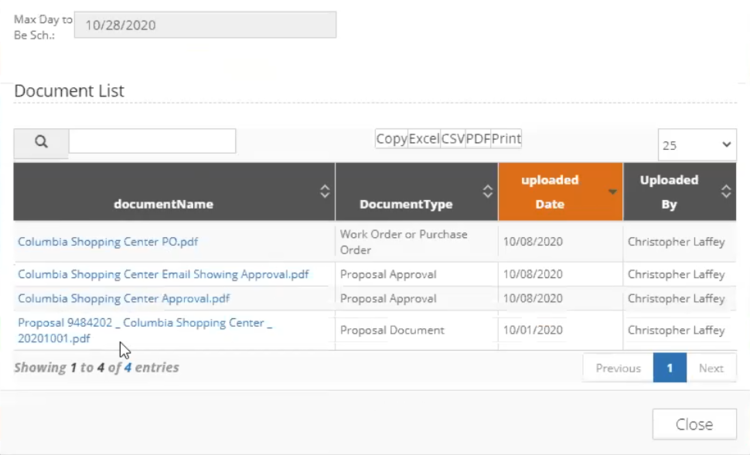This screenshot has width=750, height=455.
Task: Export the document list as PDF
Action: (x=478, y=139)
